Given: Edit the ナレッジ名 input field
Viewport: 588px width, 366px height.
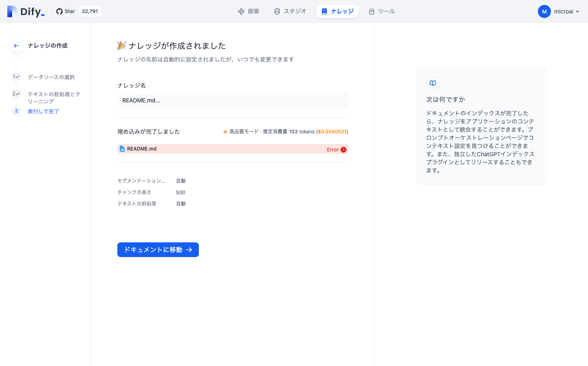Looking at the screenshot, I should click(233, 100).
